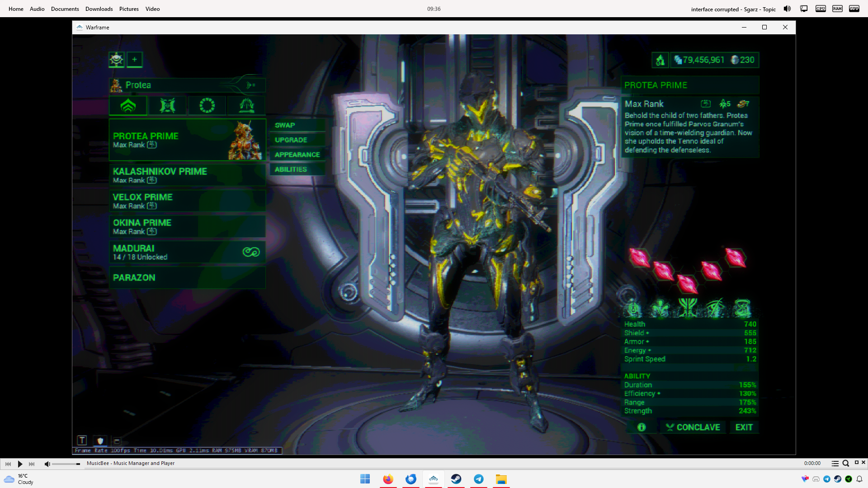Viewport: 868px width, 488px height.
Task: Adjust the MusicBee volume slider
Action: pos(66,464)
